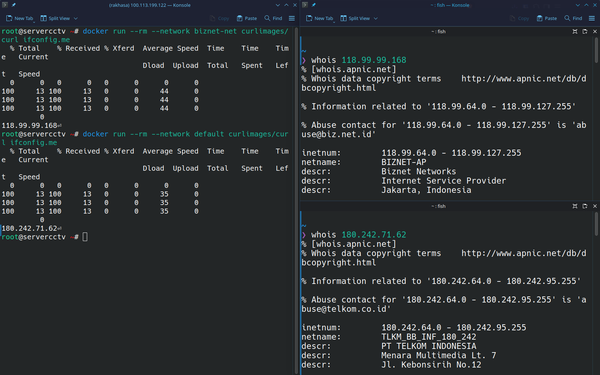
Task: Click inetnum value '118.99.64.0 - 118.99.127.255'
Action: click(x=451, y=153)
